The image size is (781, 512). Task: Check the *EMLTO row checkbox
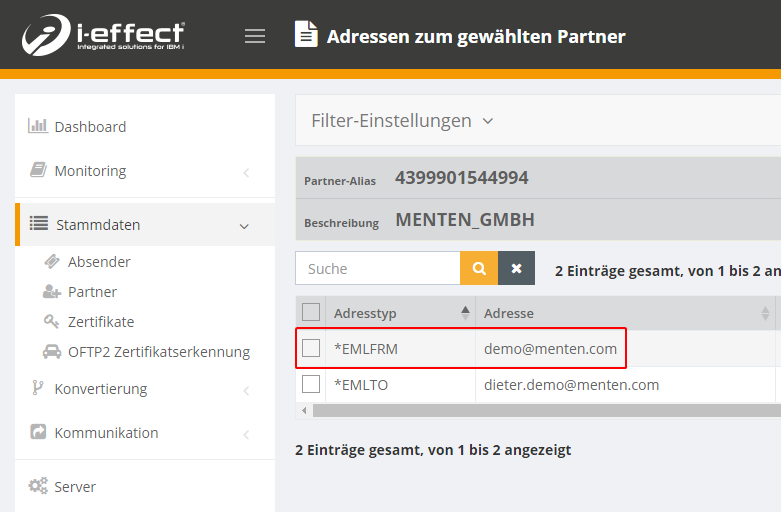[311, 384]
